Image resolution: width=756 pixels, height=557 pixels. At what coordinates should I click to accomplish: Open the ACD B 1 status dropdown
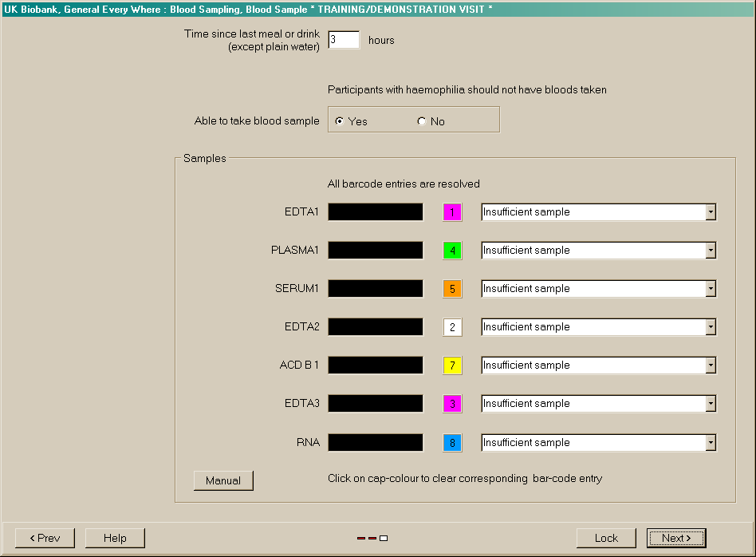tap(710, 365)
